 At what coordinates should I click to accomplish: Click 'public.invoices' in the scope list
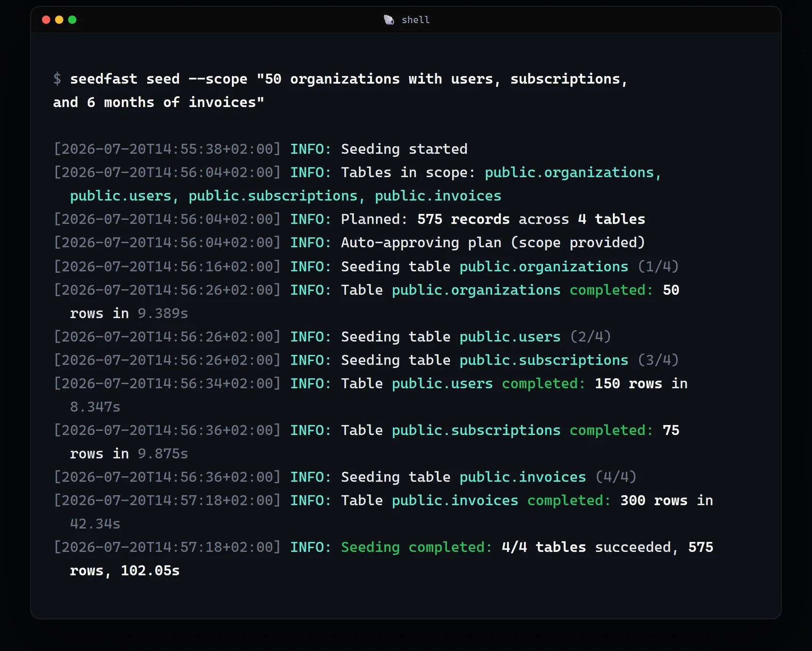438,196
